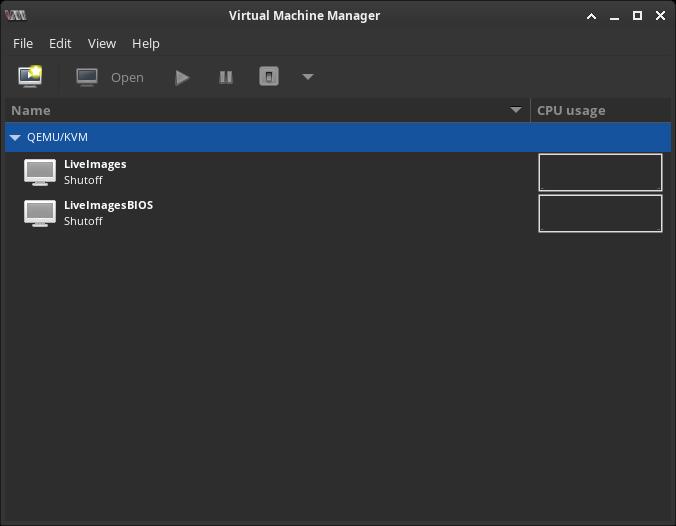
Task: Click the sort arrow in Name column
Action: 516,110
